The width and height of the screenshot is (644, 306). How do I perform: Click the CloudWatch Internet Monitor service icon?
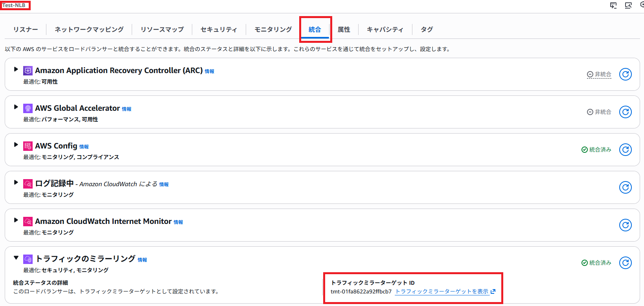point(28,222)
